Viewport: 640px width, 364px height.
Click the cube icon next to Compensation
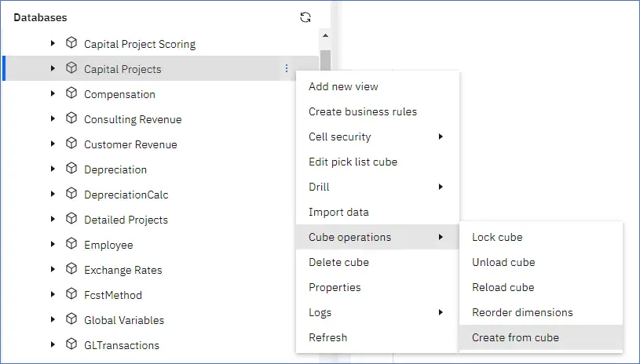pos(71,94)
